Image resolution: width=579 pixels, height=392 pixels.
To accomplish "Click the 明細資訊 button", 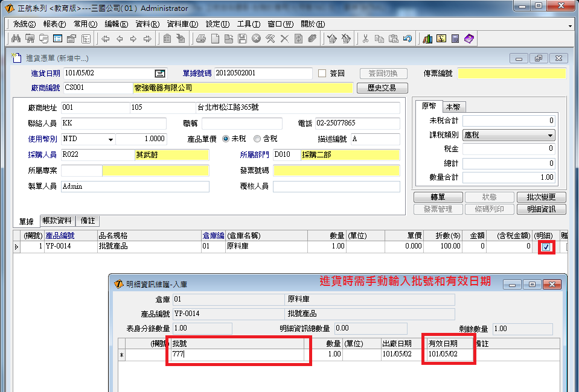I will coord(542,209).
